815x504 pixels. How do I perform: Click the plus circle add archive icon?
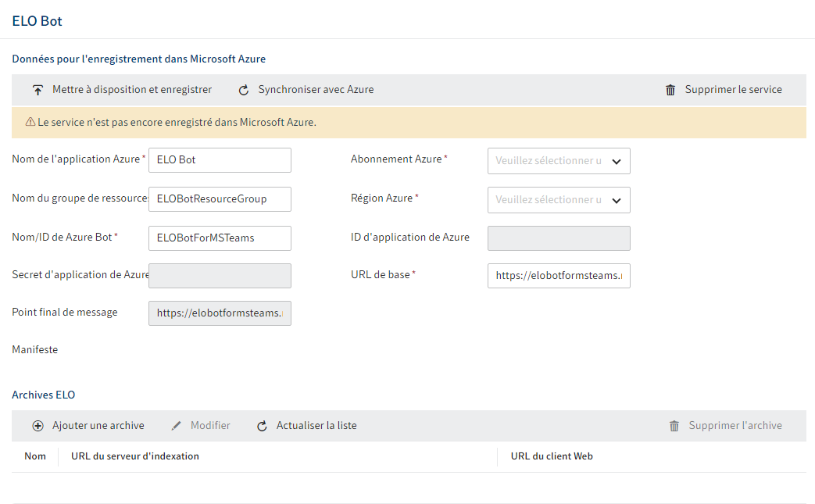coord(38,426)
